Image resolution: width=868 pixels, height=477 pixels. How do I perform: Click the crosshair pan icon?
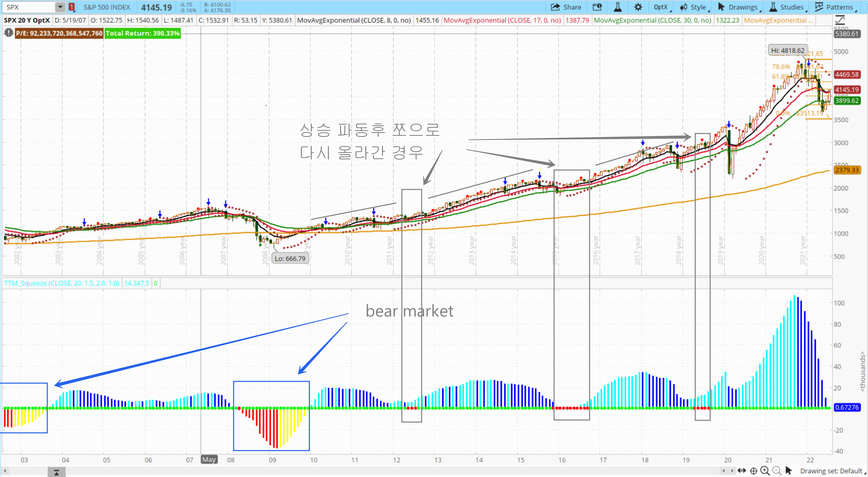click(x=753, y=471)
